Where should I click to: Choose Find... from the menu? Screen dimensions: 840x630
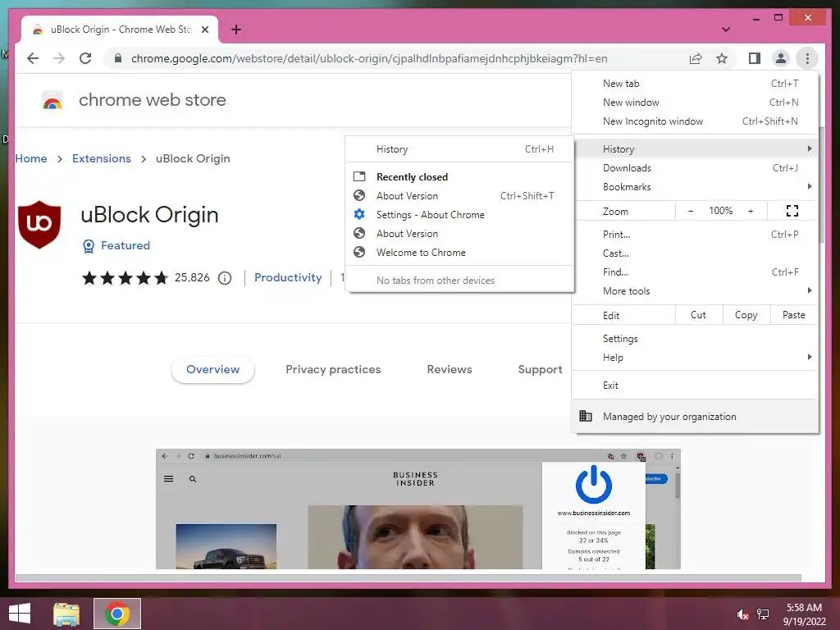[x=695, y=272]
